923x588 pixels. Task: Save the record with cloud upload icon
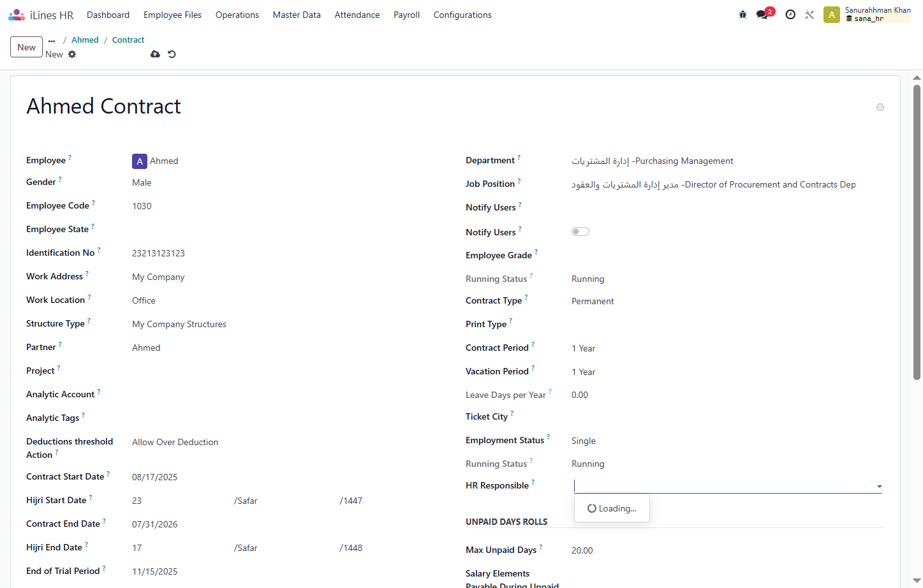(155, 54)
